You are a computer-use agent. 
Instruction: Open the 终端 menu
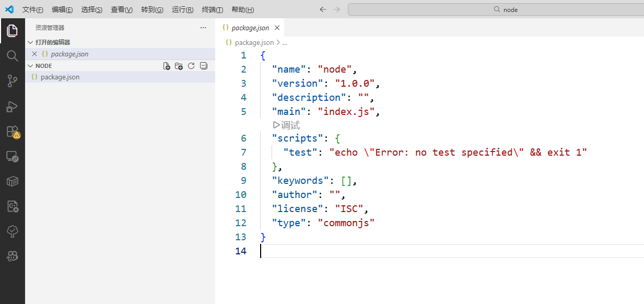tap(212, 10)
